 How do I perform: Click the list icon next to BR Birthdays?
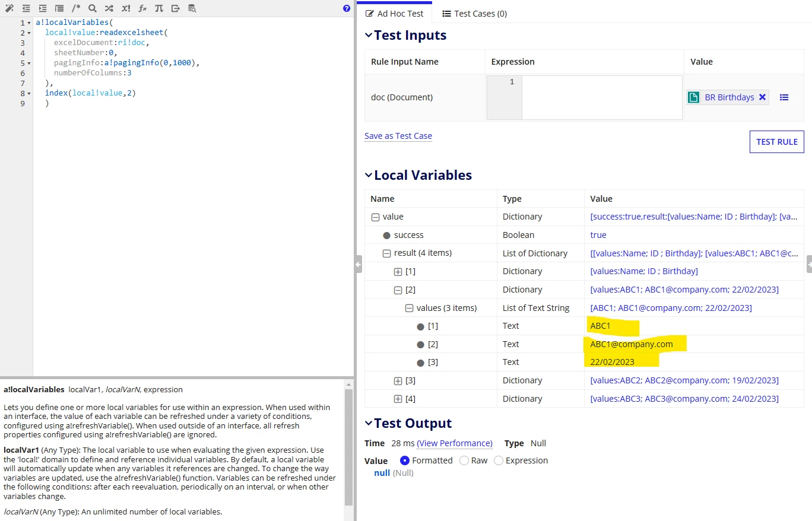[x=784, y=97]
